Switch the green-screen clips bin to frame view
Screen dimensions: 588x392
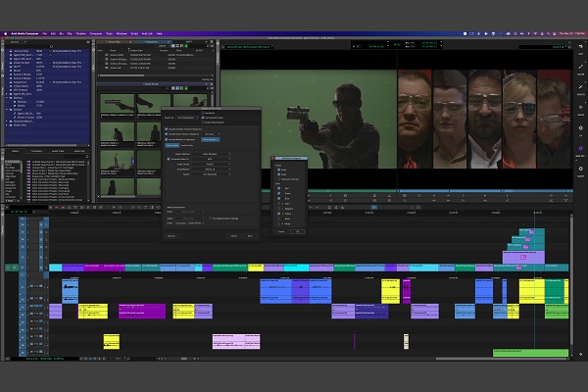[x=177, y=88]
